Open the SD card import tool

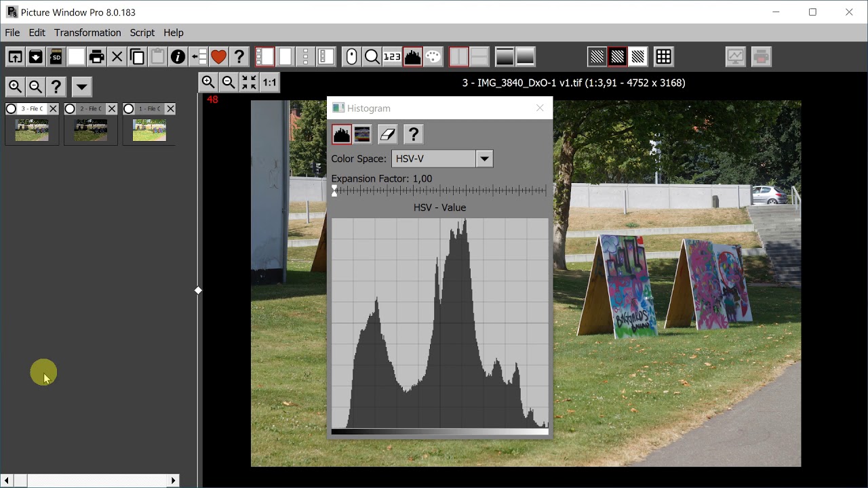(x=56, y=57)
